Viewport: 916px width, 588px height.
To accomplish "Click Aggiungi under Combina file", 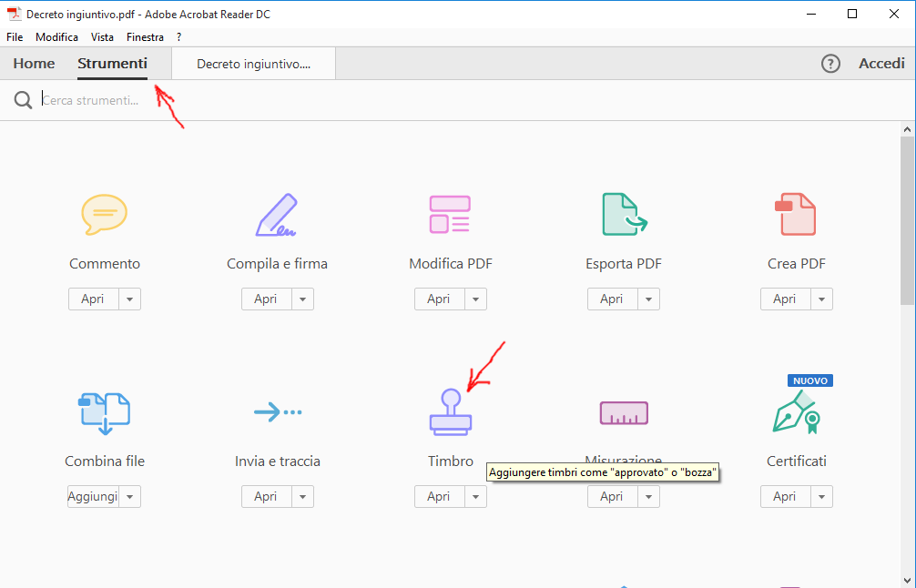I will 94,496.
